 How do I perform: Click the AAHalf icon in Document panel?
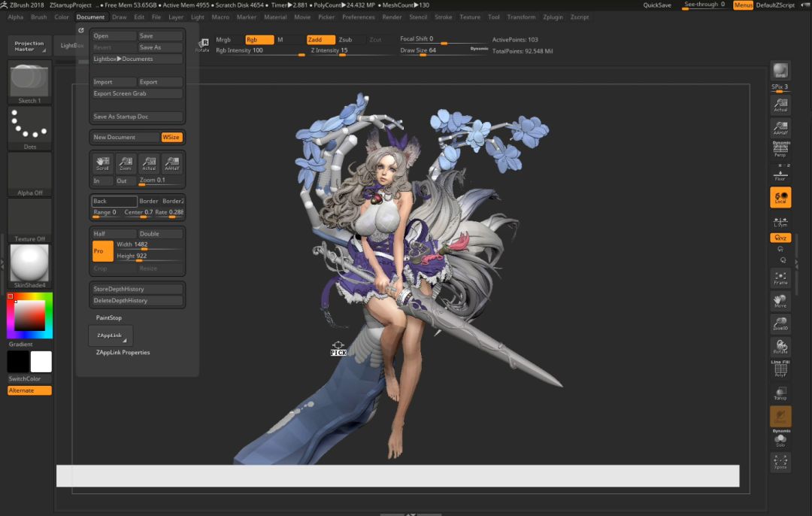point(172,164)
